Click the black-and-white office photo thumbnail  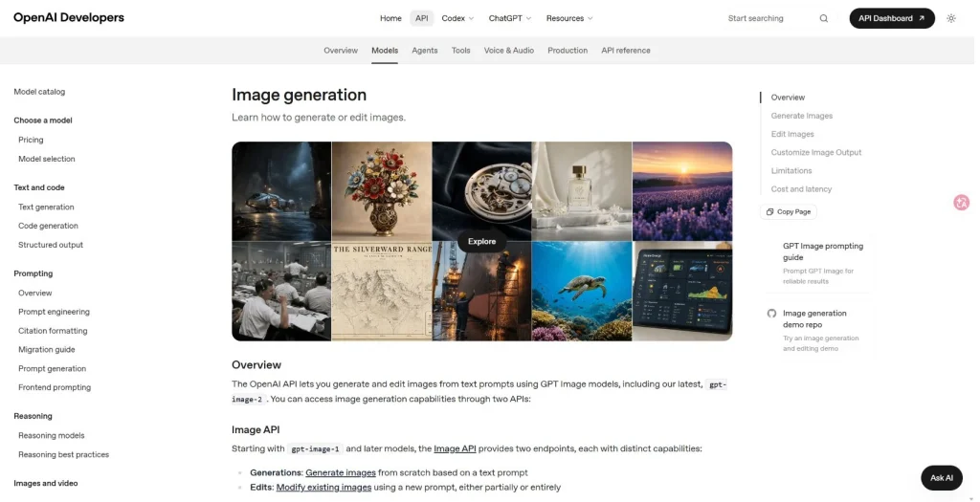coord(281,291)
